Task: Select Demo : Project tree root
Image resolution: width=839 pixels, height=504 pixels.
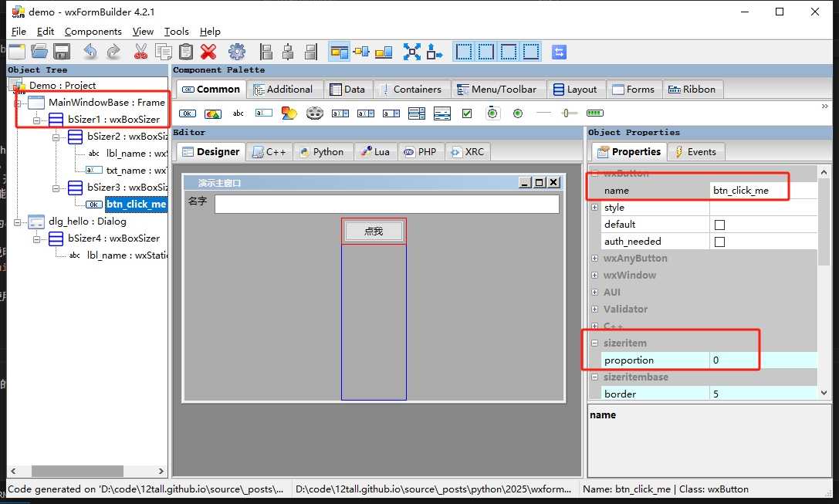Action: [x=63, y=86]
